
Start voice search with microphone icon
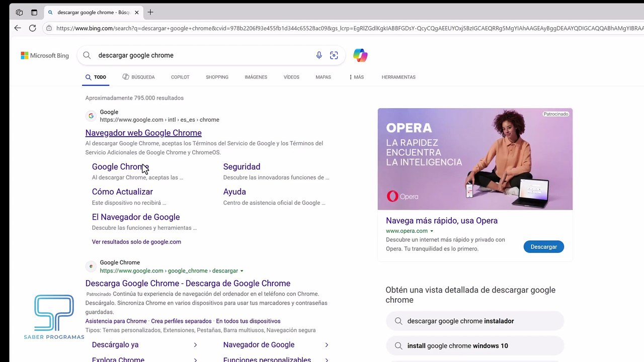[319, 55]
